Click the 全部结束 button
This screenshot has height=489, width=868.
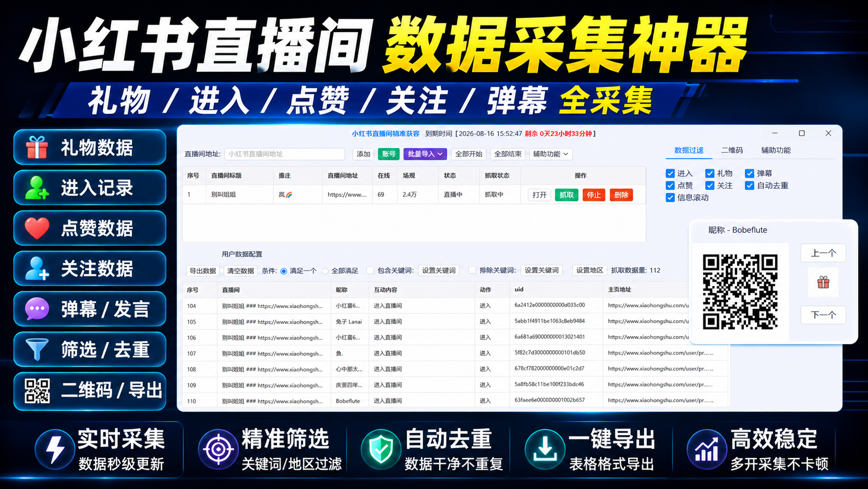pyautogui.click(x=508, y=154)
